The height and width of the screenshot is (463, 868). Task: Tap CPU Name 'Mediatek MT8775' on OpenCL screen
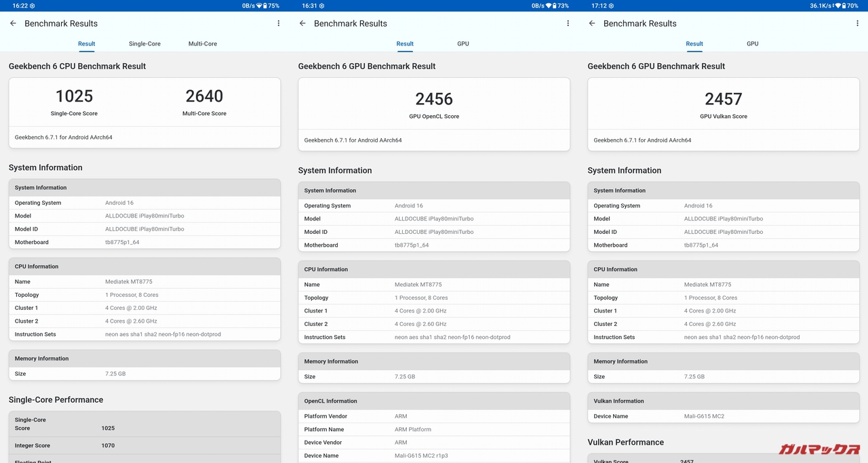(434, 285)
